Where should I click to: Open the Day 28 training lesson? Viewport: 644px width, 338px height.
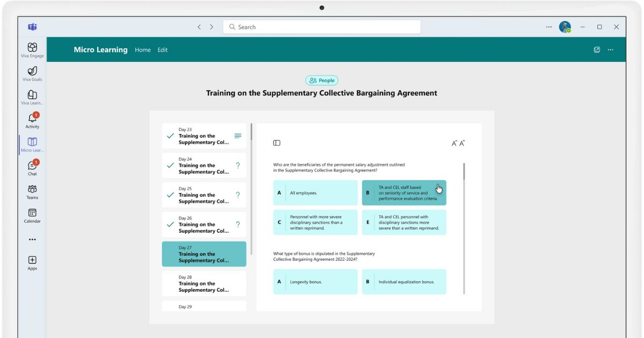coord(204,284)
